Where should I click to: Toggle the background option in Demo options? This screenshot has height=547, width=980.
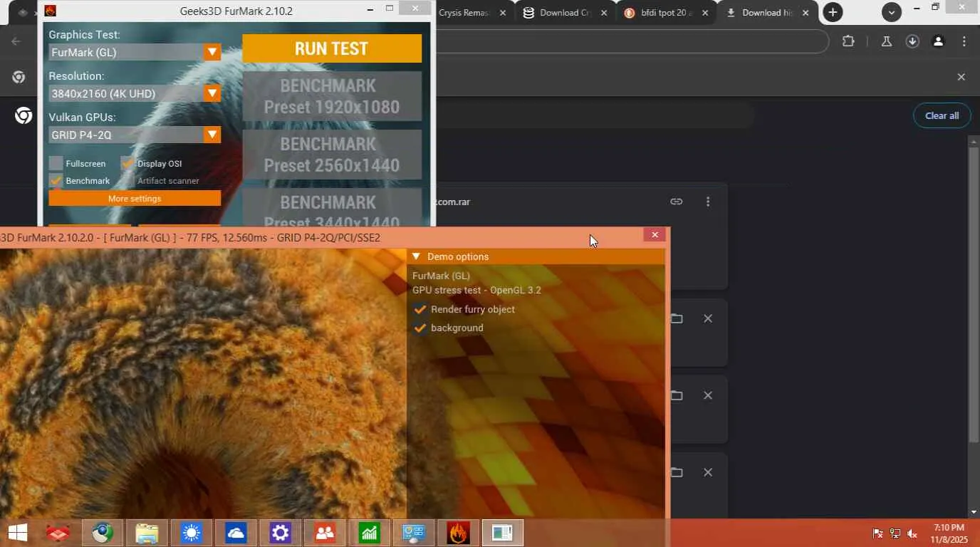click(420, 328)
